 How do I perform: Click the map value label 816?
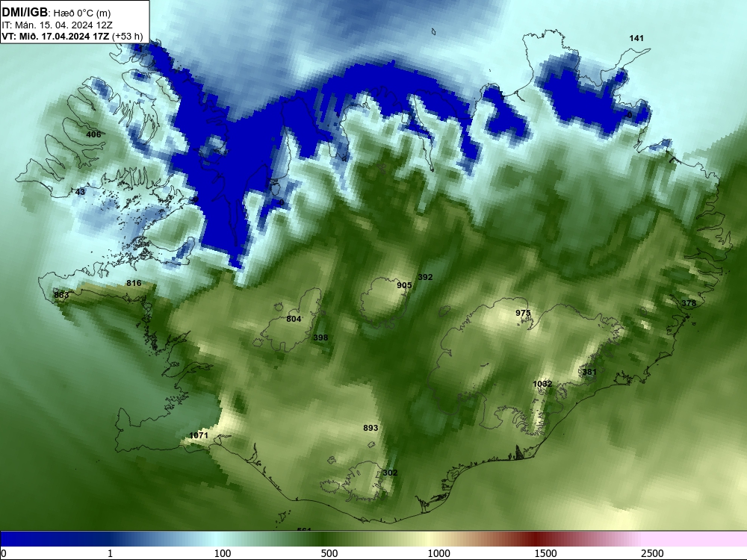pyautogui.click(x=134, y=283)
